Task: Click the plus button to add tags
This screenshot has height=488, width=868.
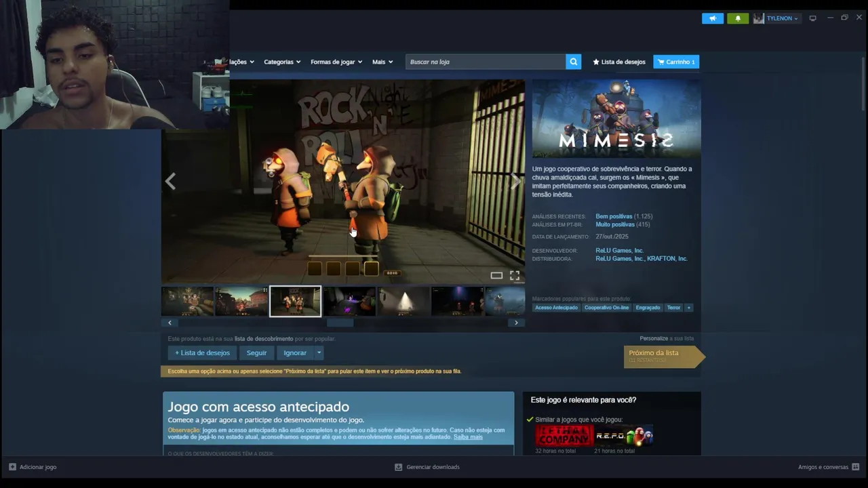Action: [x=688, y=308]
